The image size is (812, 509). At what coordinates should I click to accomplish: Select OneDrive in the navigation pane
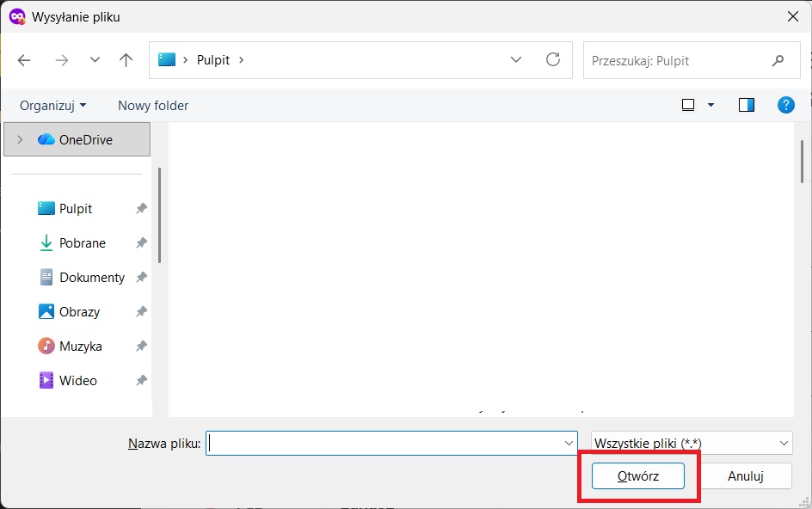tap(77, 139)
